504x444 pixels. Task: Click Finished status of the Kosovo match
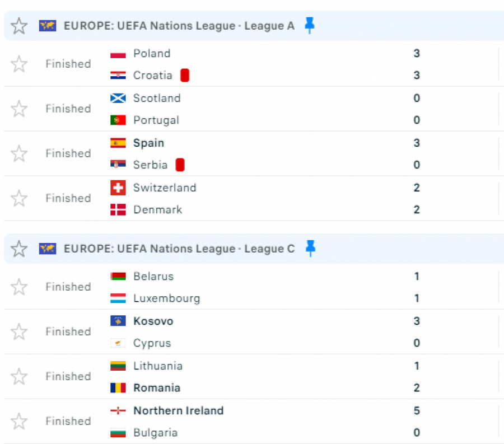(x=68, y=331)
